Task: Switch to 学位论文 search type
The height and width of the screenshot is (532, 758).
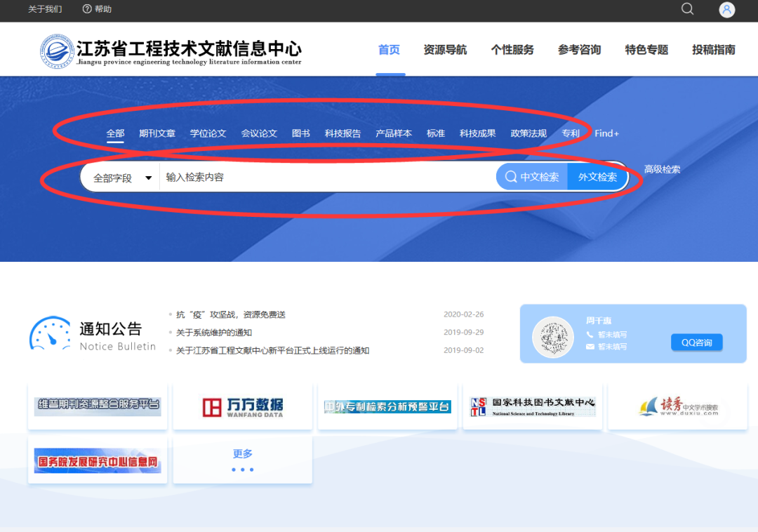Action: click(208, 133)
